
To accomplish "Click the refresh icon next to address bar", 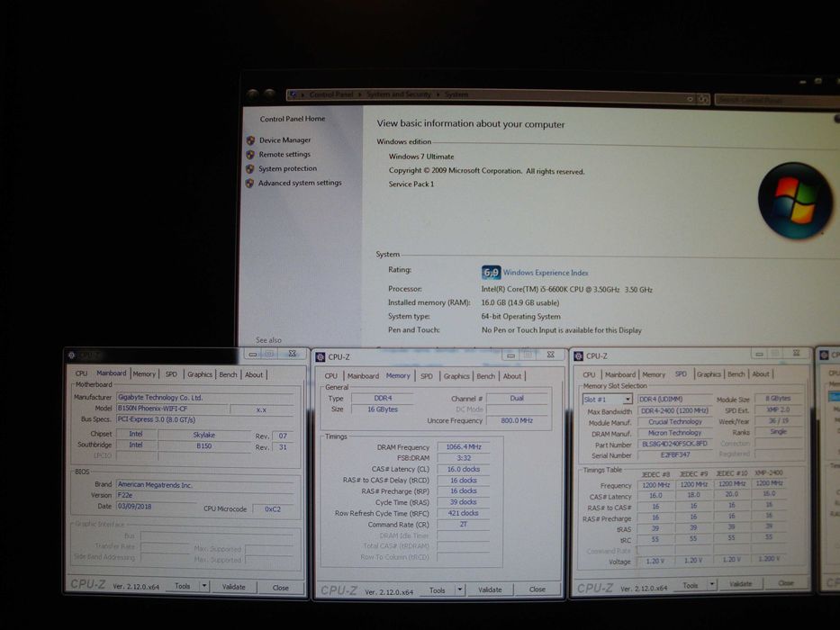I will pos(703,99).
